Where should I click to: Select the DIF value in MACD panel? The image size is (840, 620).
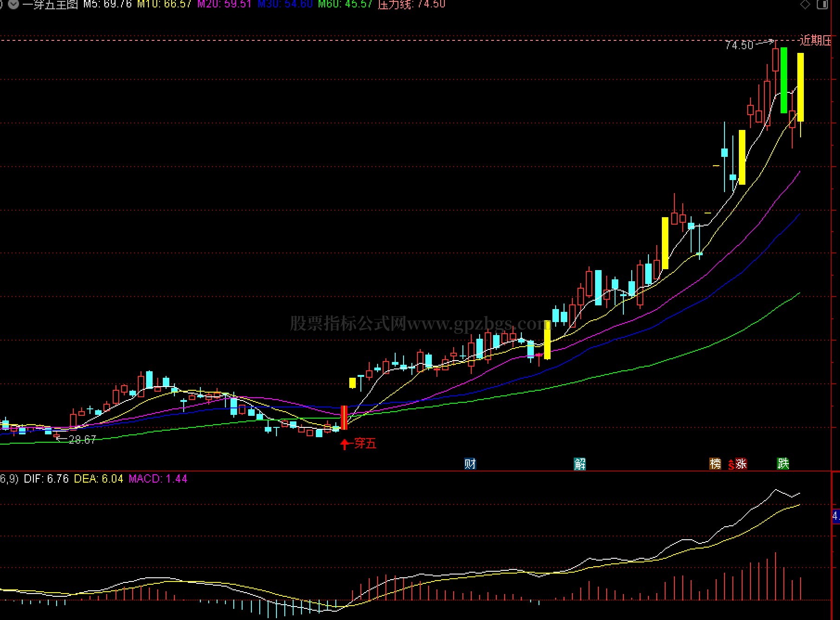[x=46, y=478]
